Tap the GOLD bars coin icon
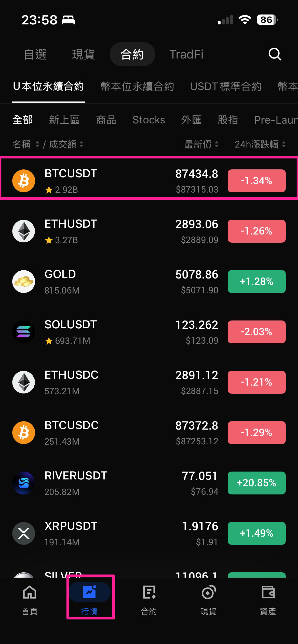Viewport: 298px width, 644px height. coord(24,282)
